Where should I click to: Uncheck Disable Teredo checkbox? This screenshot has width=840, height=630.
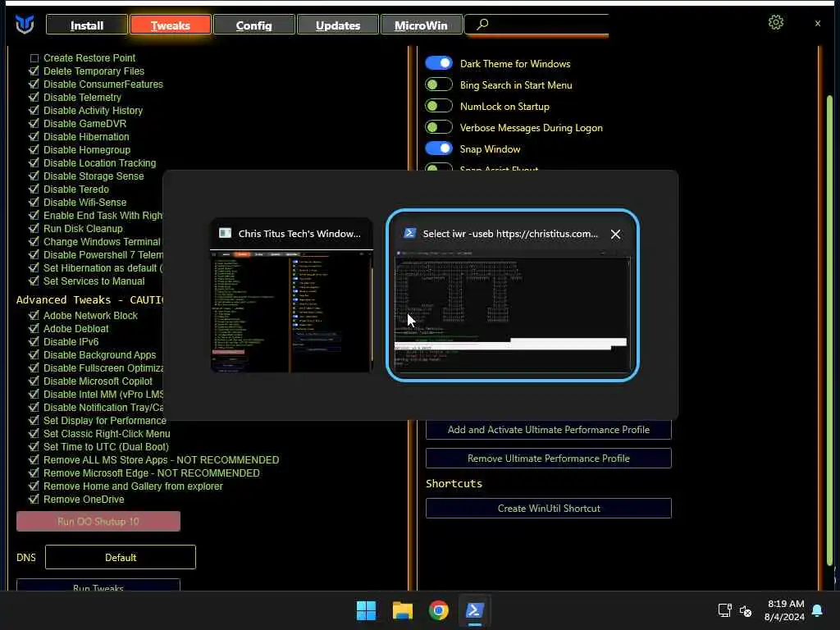click(x=34, y=189)
